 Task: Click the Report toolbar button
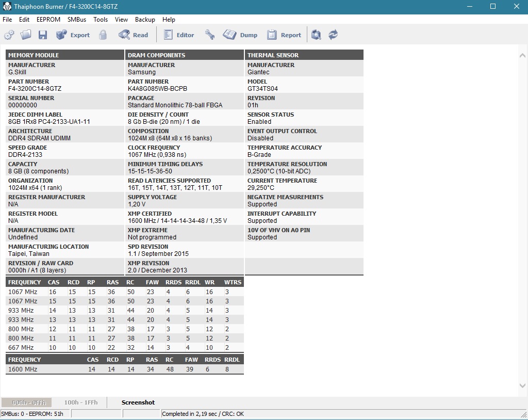(x=284, y=35)
